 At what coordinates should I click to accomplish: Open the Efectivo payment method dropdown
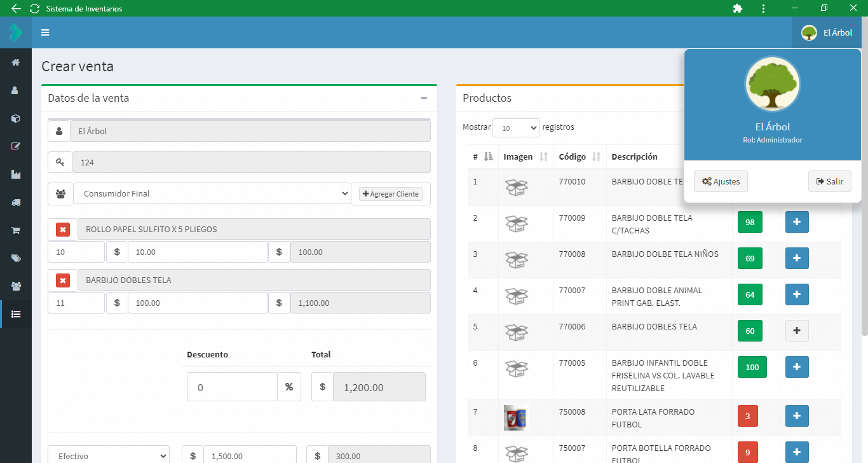click(x=109, y=455)
